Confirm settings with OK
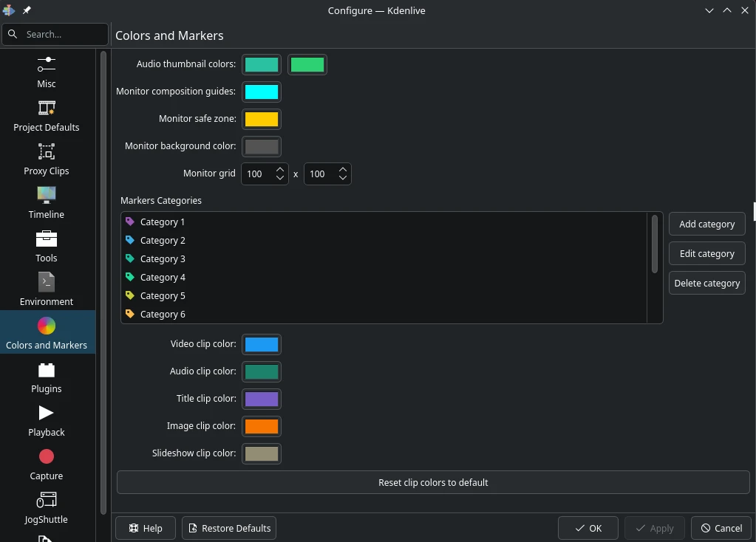The image size is (756, 542). pos(588,528)
